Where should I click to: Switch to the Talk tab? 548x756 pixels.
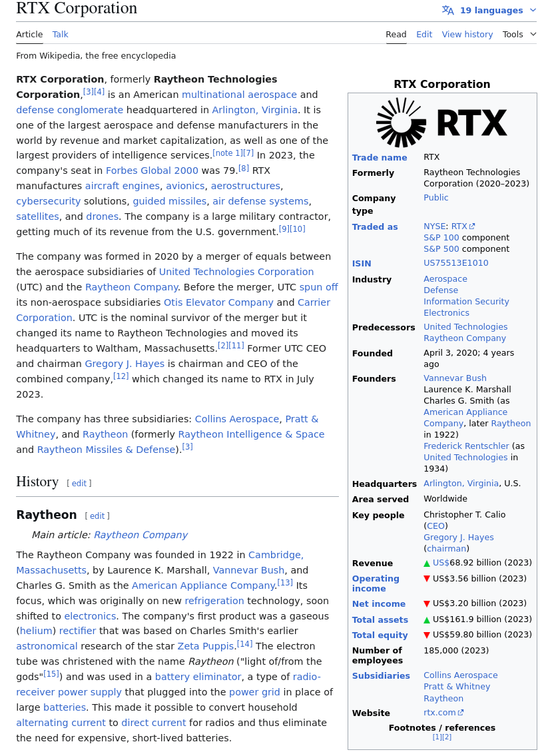click(60, 34)
